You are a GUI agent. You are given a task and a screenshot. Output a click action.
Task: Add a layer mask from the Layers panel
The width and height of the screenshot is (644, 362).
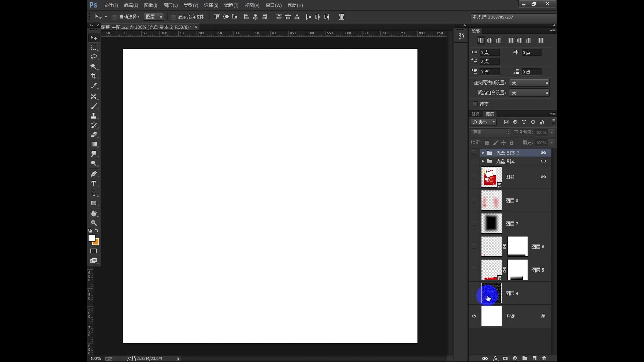click(505, 358)
